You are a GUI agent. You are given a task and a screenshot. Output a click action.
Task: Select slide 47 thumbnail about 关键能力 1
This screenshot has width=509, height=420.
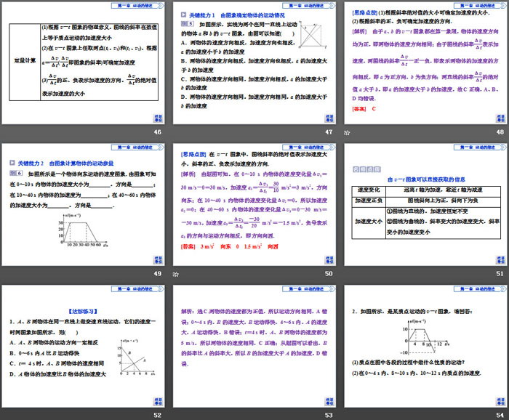coord(254,64)
